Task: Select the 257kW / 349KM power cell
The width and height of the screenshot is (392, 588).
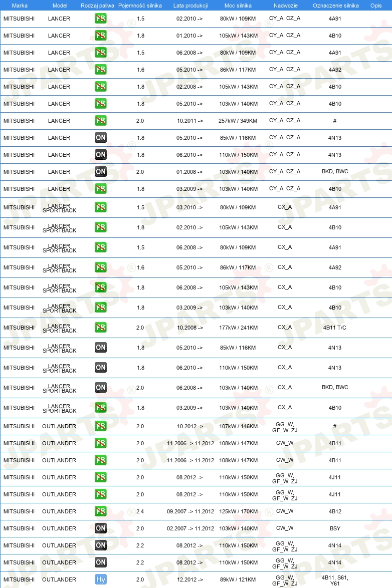Action: 238,121
